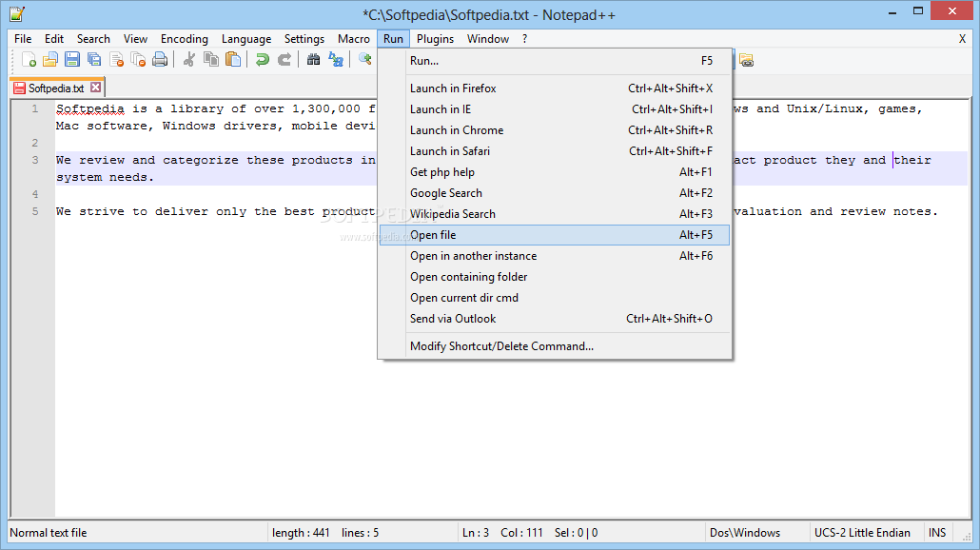Click line number 1 in the margin
980x550 pixels.
click(35, 108)
